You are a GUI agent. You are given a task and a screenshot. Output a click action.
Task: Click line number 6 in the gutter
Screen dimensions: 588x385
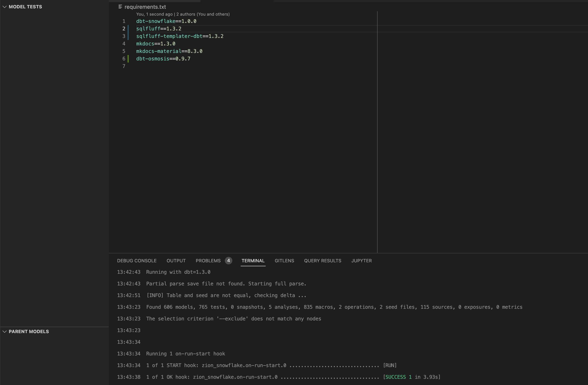point(124,59)
